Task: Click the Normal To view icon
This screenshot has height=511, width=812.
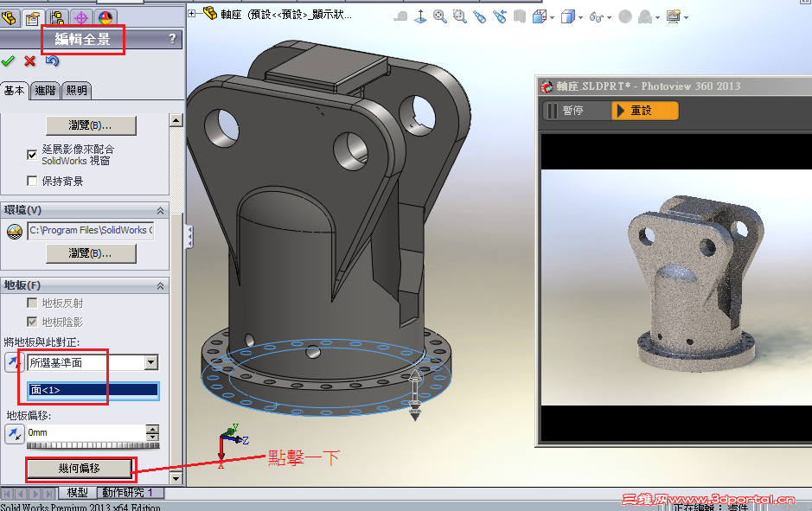Action: coord(420,16)
